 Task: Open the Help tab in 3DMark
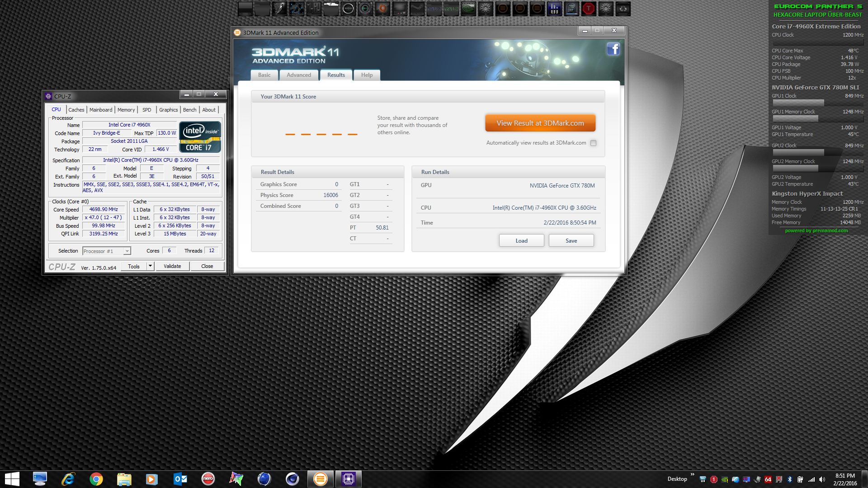click(x=367, y=75)
